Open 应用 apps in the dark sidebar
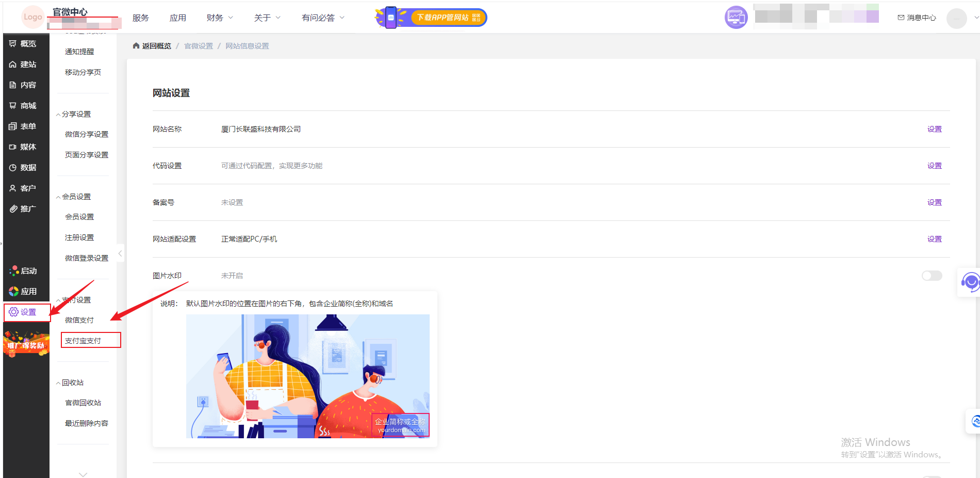980x478 pixels. [23, 292]
